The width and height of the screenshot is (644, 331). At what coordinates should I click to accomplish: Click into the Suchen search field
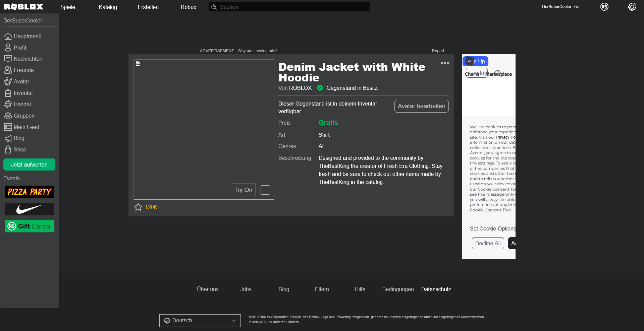point(293,7)
